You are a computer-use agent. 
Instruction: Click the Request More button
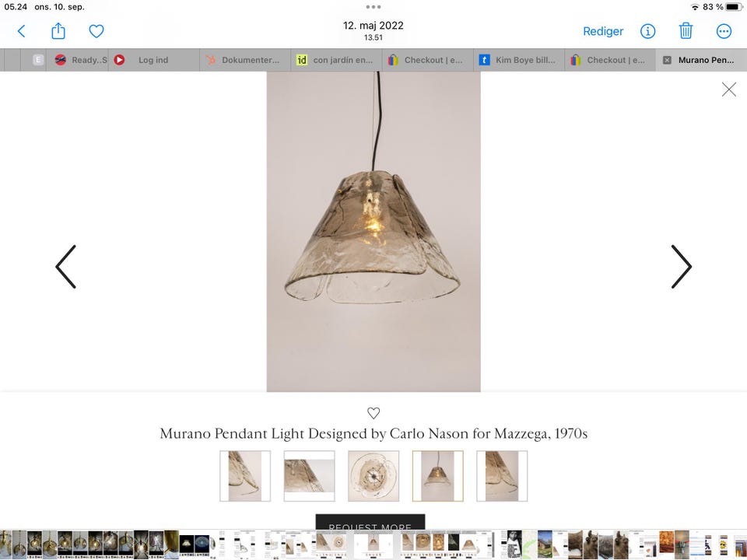(370, 521)
